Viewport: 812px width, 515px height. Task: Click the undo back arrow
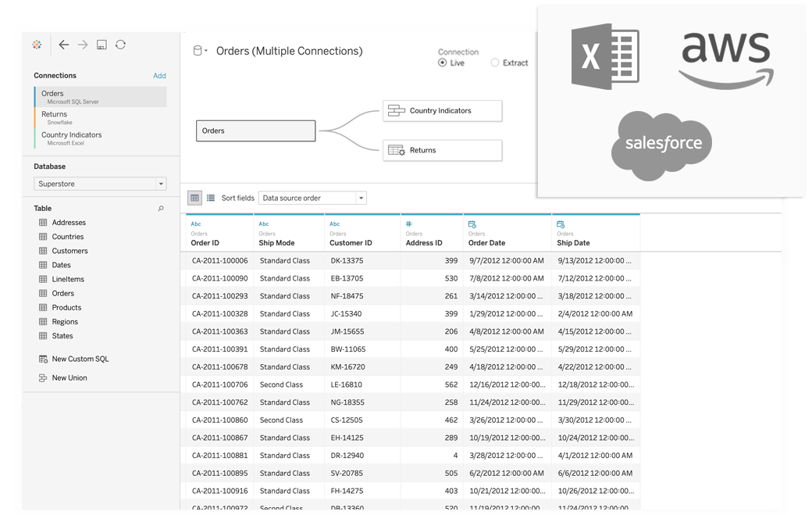point(64,45)
